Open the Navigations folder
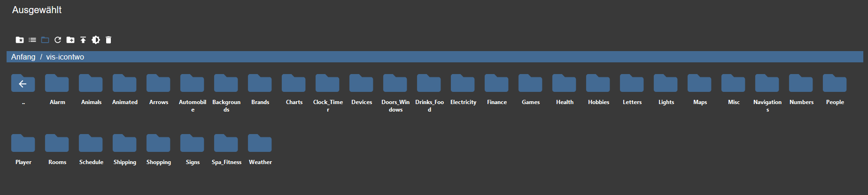This screenshot has height=195, width=868. pyautogui.click(x=767, y=83)
